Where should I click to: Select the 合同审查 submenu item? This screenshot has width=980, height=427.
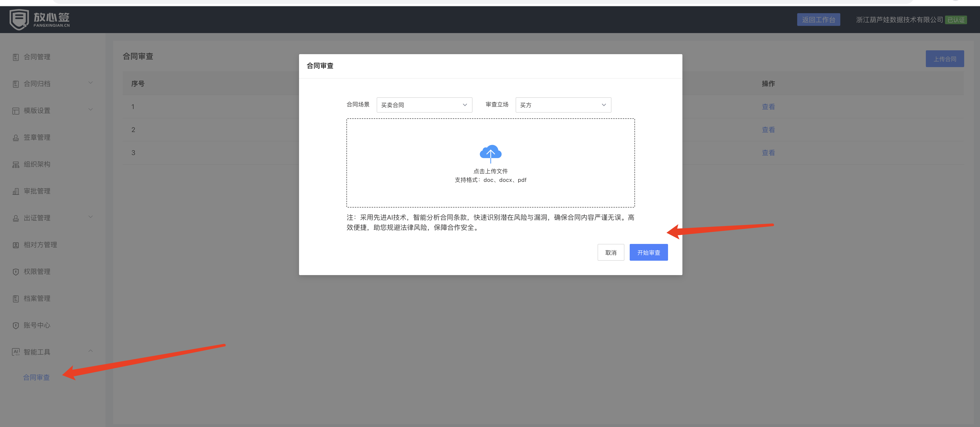[x=36, y=378]
